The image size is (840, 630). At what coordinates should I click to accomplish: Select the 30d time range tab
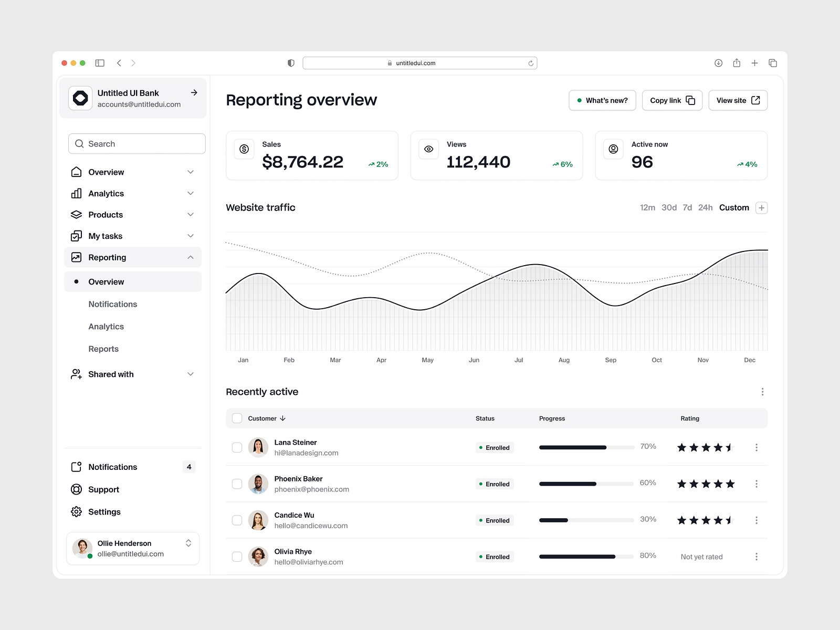[669, 207]
